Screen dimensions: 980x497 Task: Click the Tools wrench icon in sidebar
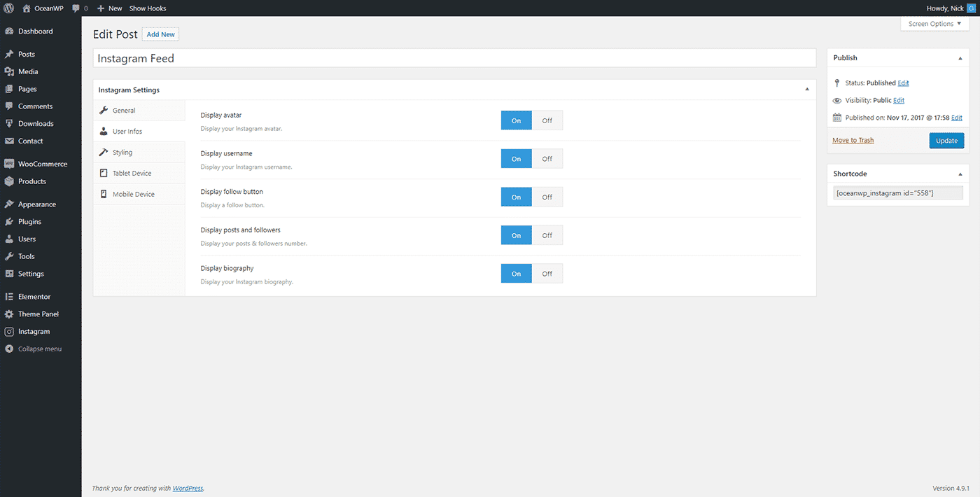[9, 256]
